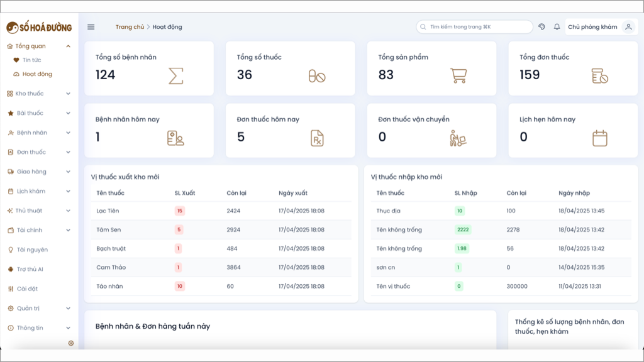
Task: Click Chủ phòng khám account button
Action: pos(592,27)
